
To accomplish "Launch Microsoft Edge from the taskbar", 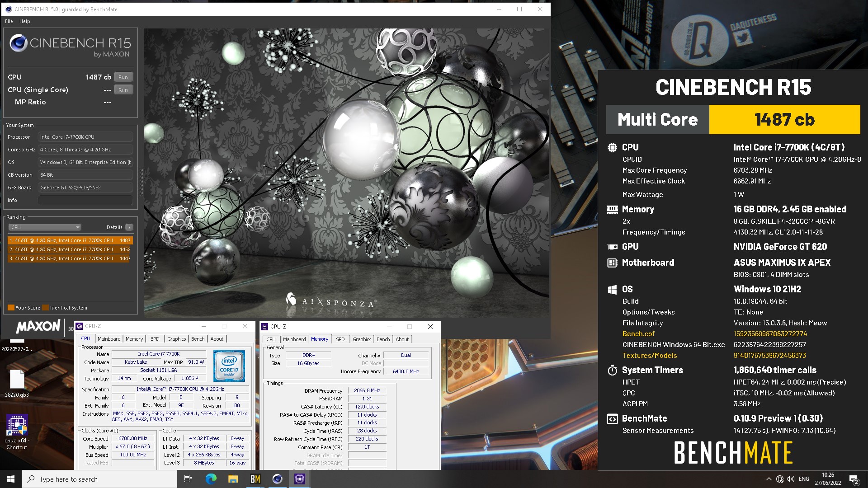I will coord(211,479).
